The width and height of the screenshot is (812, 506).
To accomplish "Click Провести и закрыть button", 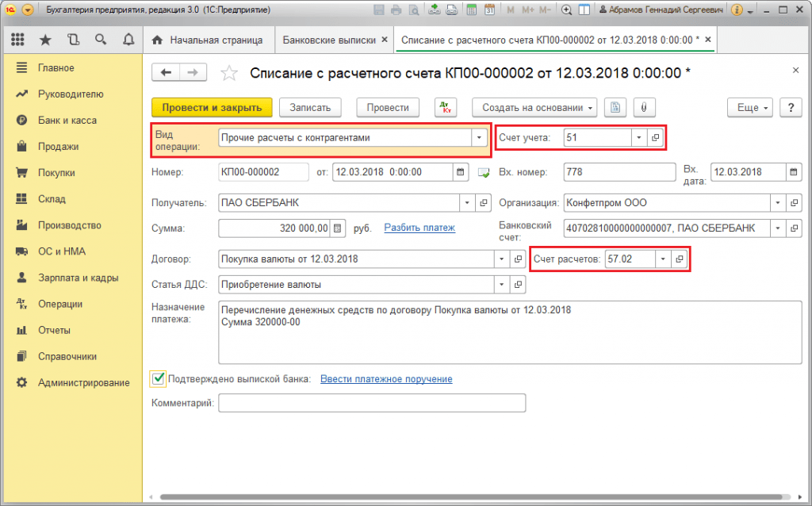I will point(212,108).
